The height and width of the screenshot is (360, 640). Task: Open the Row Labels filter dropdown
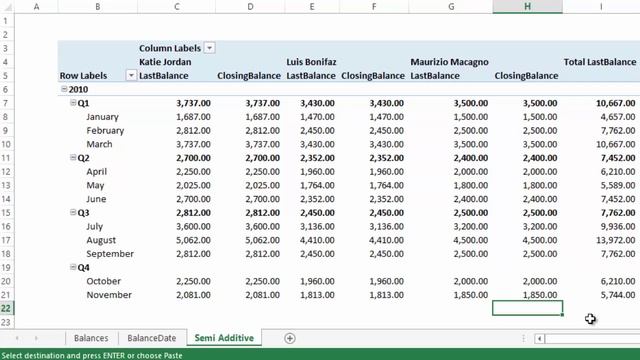131,76
